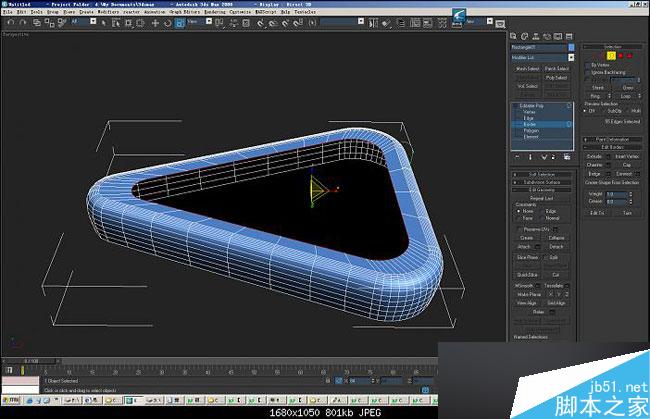The image size is (650, 419).
Task: Click Make Unique icon below modifier stack
Action: [544, 157]
